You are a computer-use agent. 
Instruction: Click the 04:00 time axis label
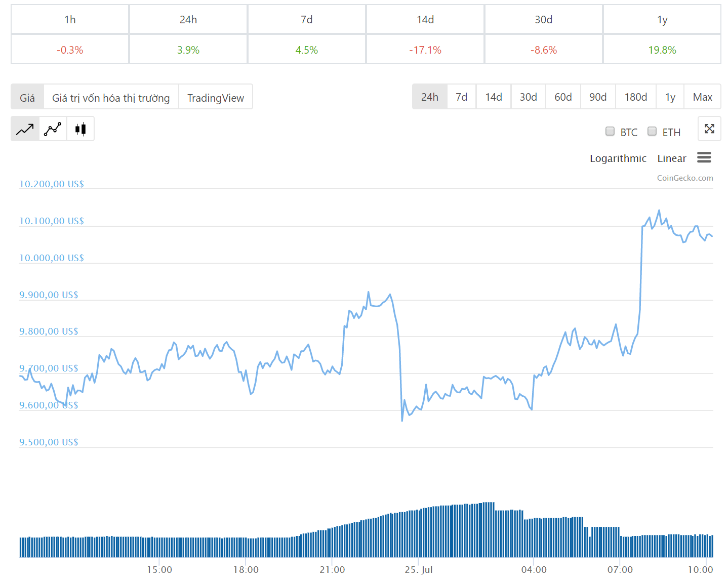click(x=534, y=569)
